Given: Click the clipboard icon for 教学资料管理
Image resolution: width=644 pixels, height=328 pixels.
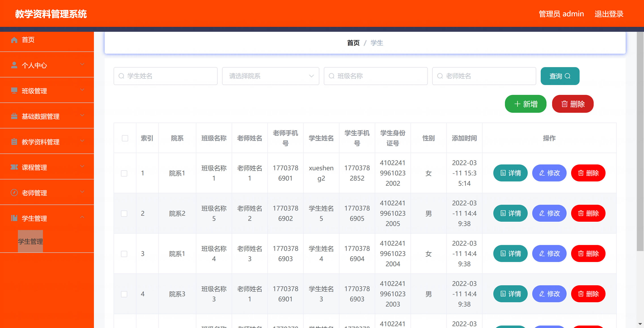Looking at the screenshot, I should pyautogui.click(x=14, y=142).
